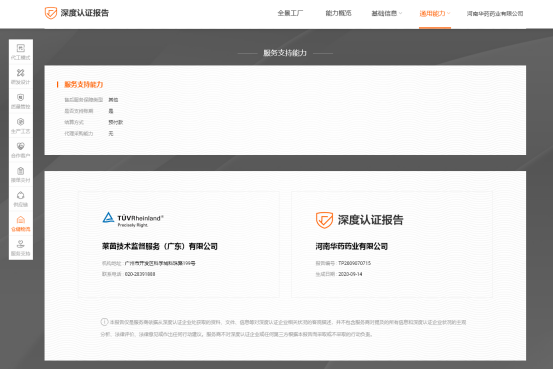Select the highlighted orange warehouse sidebar icon
The height and width of the screenshot is (369, 553).
[20, 220]
